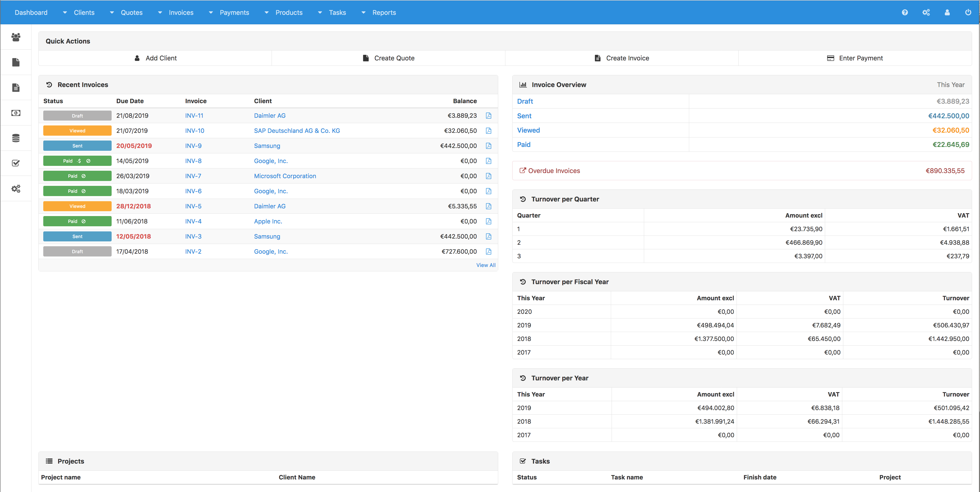Open the Payments menu
The height and width of the screenshot is (492, 980).
point(234,13)
